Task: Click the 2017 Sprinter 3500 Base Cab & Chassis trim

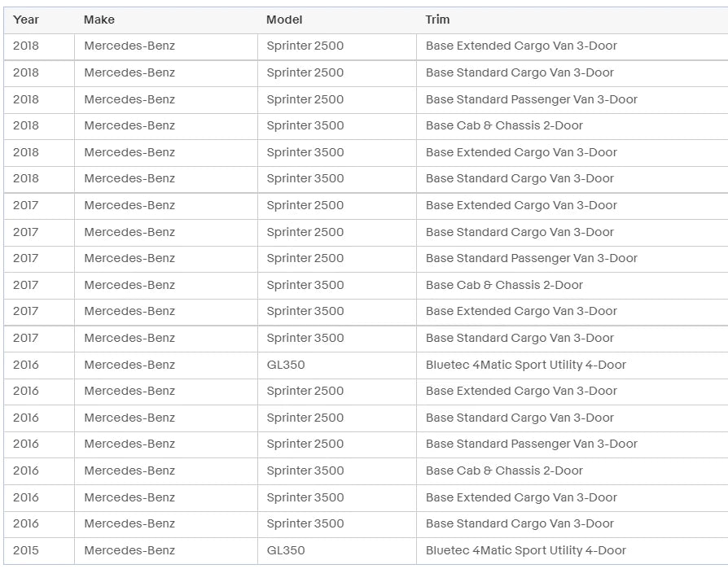Action: [504, 285]
